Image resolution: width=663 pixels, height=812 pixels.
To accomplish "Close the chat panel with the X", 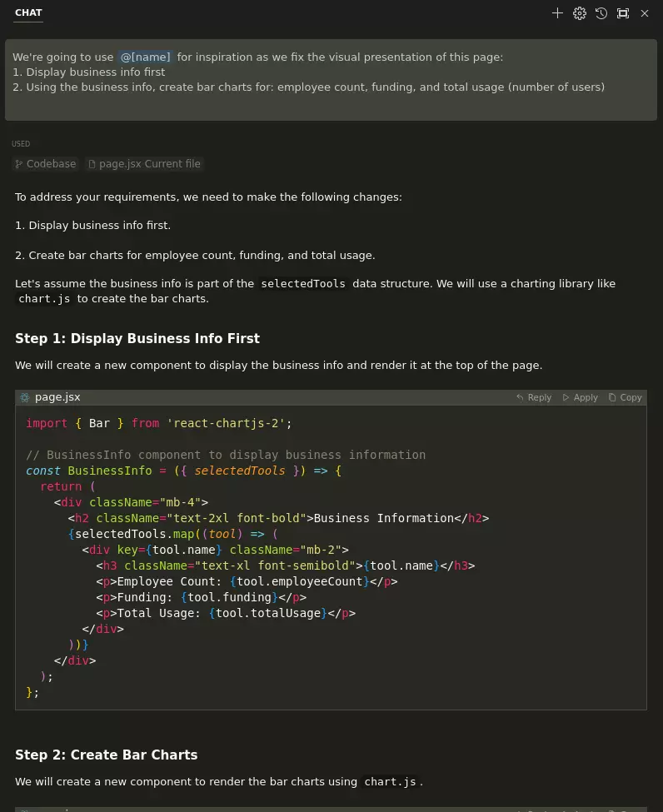I will 645,13.
